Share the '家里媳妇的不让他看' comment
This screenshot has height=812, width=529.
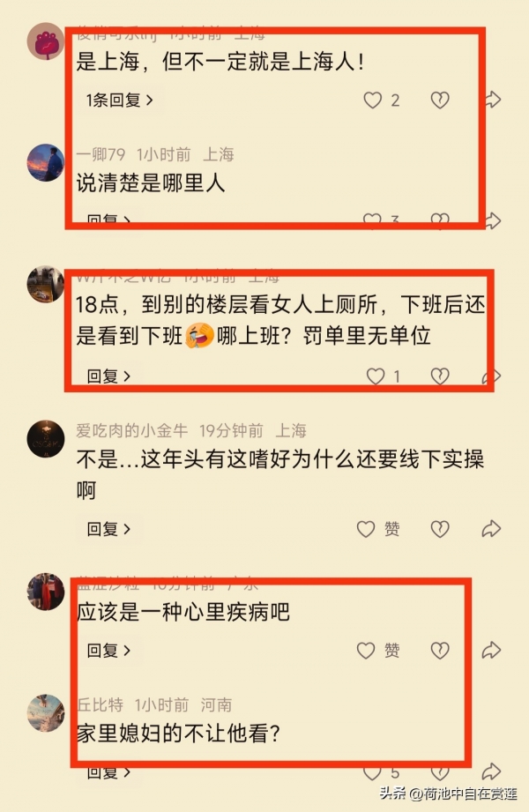[491, 771]
